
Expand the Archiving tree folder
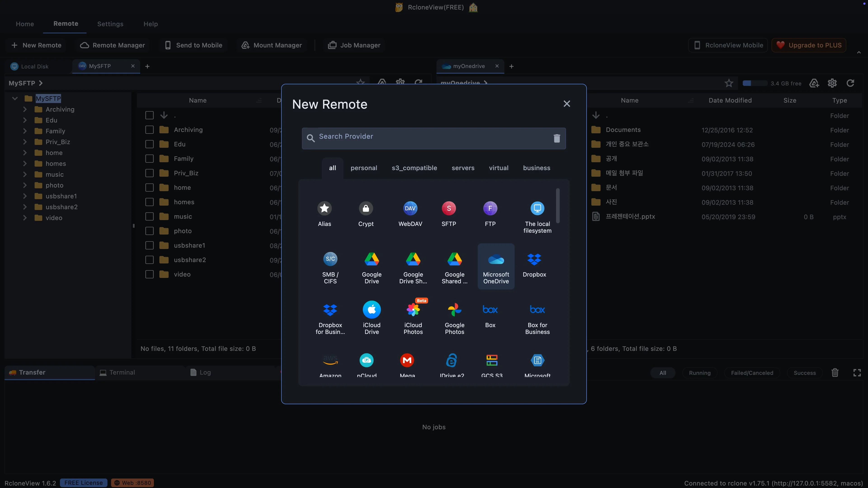coord(25,109)
